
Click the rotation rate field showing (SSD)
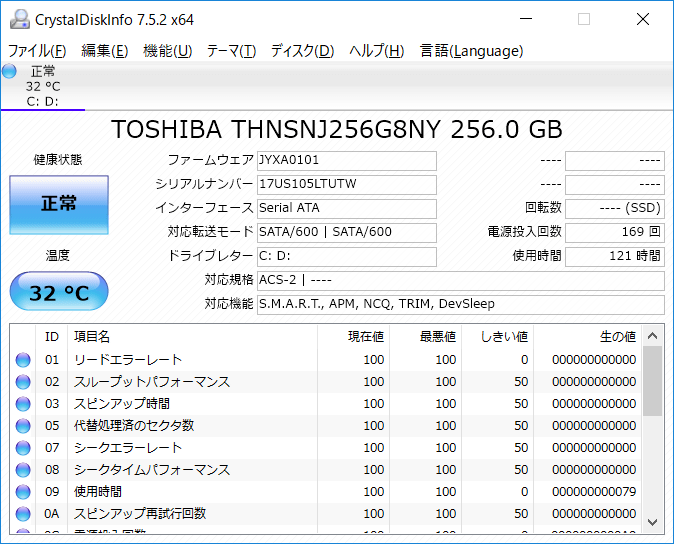[x=615, y=209]
